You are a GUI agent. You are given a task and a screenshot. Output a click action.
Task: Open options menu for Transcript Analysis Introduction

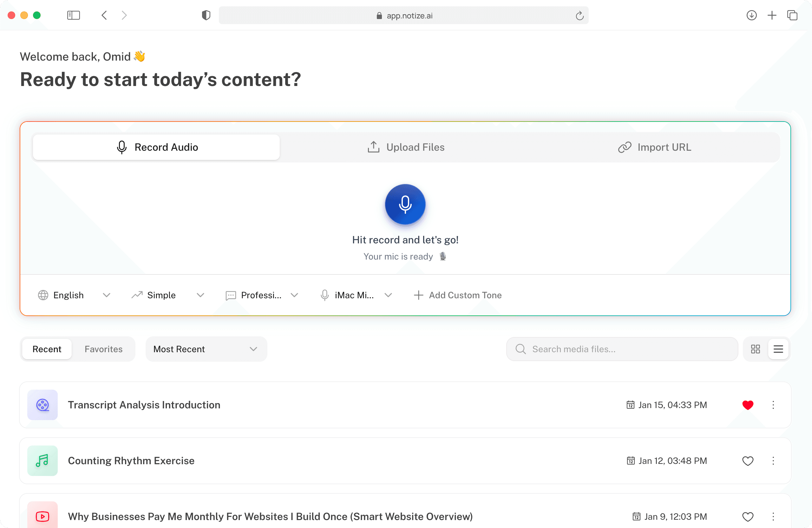coord(773,405)
